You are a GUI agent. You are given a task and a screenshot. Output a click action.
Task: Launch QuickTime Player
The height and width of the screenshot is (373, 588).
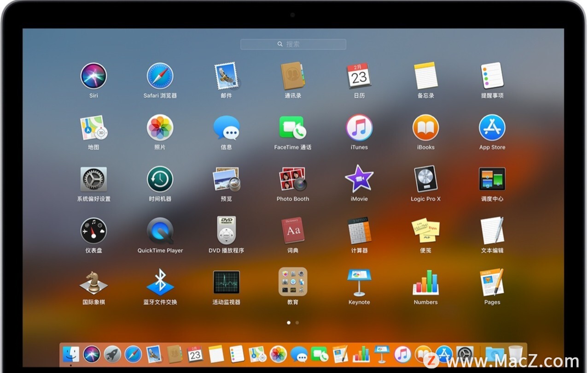tap(160, 231)
